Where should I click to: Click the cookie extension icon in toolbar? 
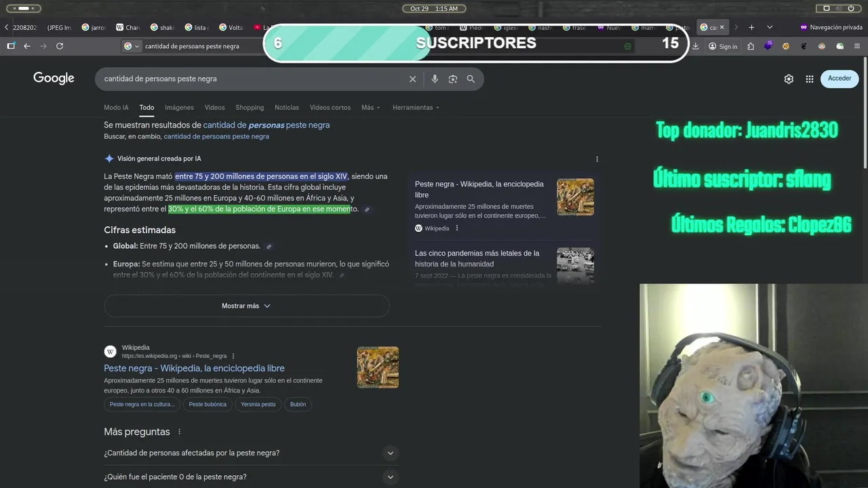point(786,46)
